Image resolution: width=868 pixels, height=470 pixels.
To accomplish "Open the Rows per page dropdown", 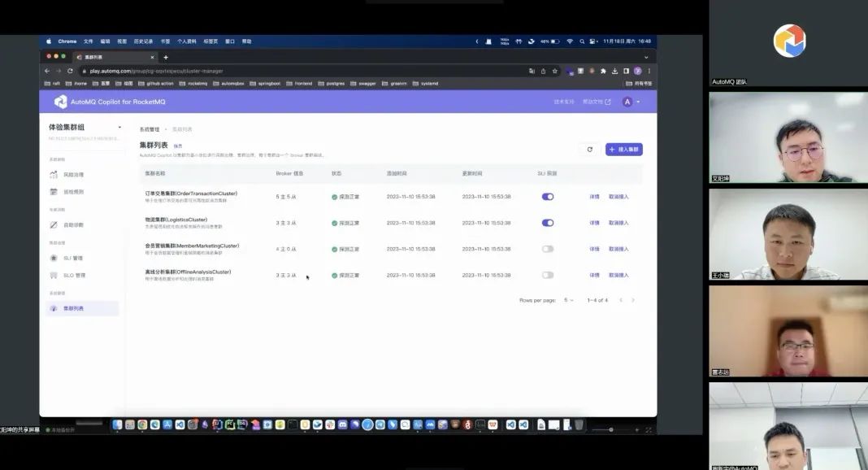I will point(569,300).
